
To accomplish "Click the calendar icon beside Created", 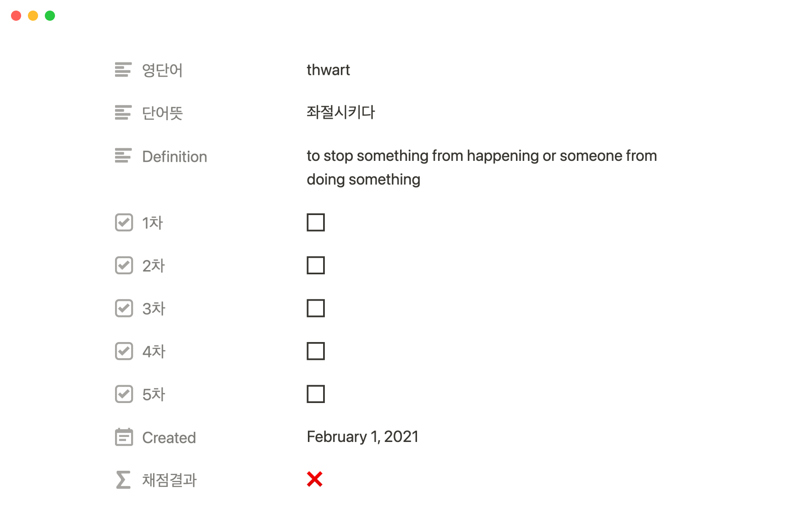I will click(124, 437).
